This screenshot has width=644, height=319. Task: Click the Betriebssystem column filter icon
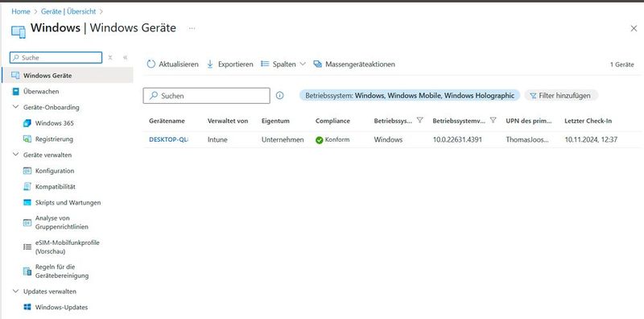click(419, 121)
